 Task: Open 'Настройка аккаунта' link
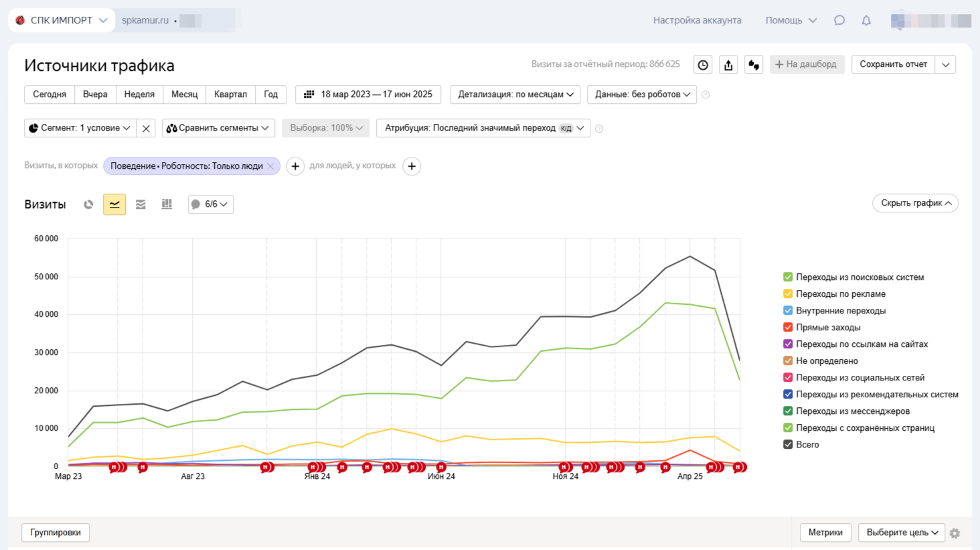(697, 21)
